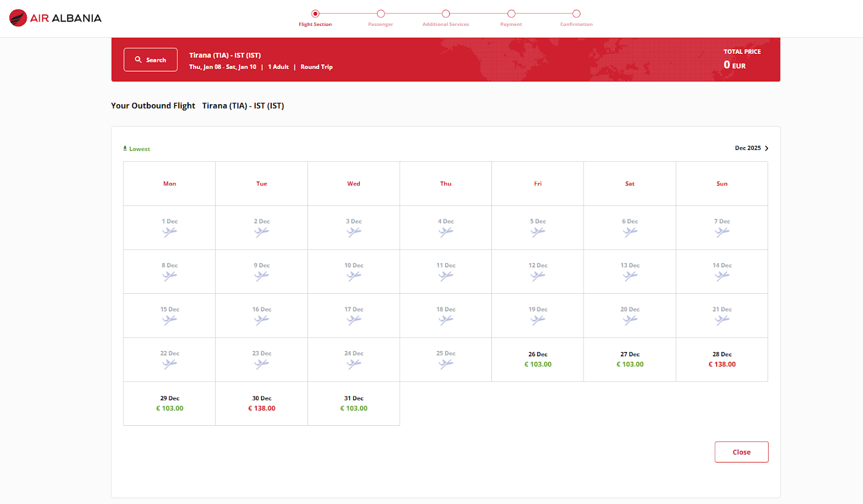Click the Payment step circle
The image size is (863, 504).
coord(511,14)
